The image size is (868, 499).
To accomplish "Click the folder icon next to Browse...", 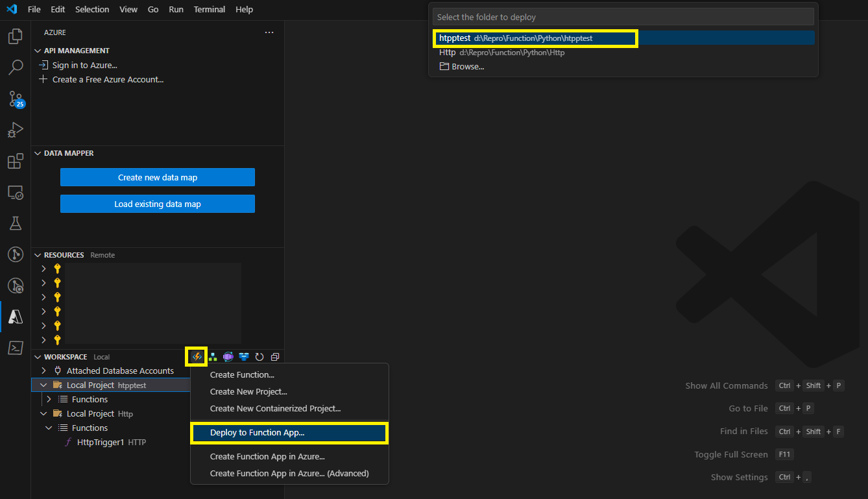I will (444, 66).
